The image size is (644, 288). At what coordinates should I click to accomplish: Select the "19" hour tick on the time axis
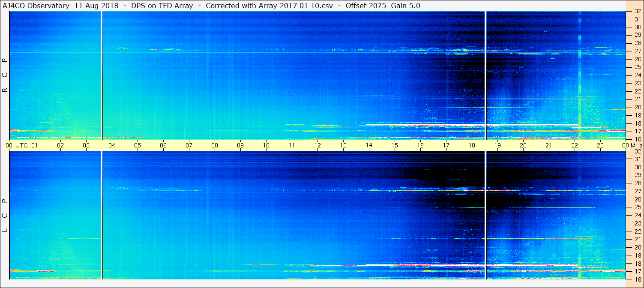pyautogui.click(x=497, y=145)
